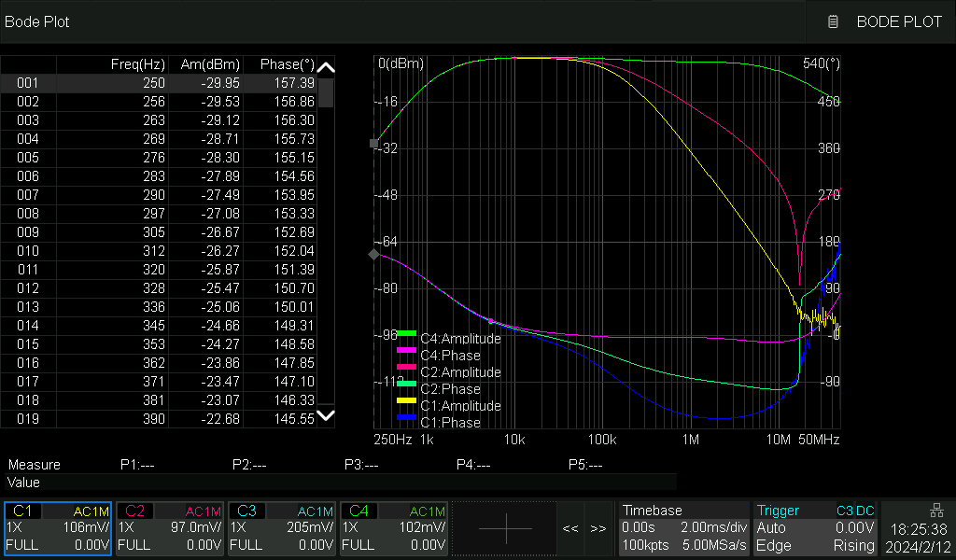Click the crosshair add-channel icon

[505, 528]
